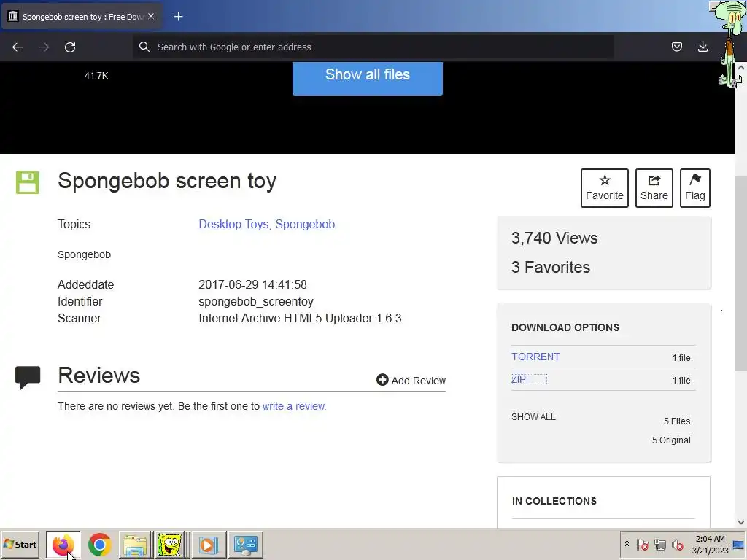Image resolution: width=747 pixels, height=560 pixels.
Task: Favorite this item with the star button
Action: pos(605,187)
